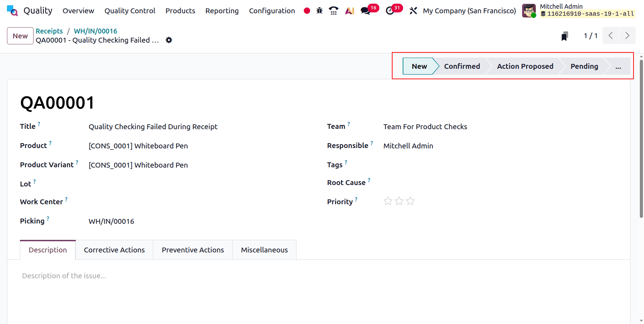Show help tooltip for Tags field

(x=346, y=162)
